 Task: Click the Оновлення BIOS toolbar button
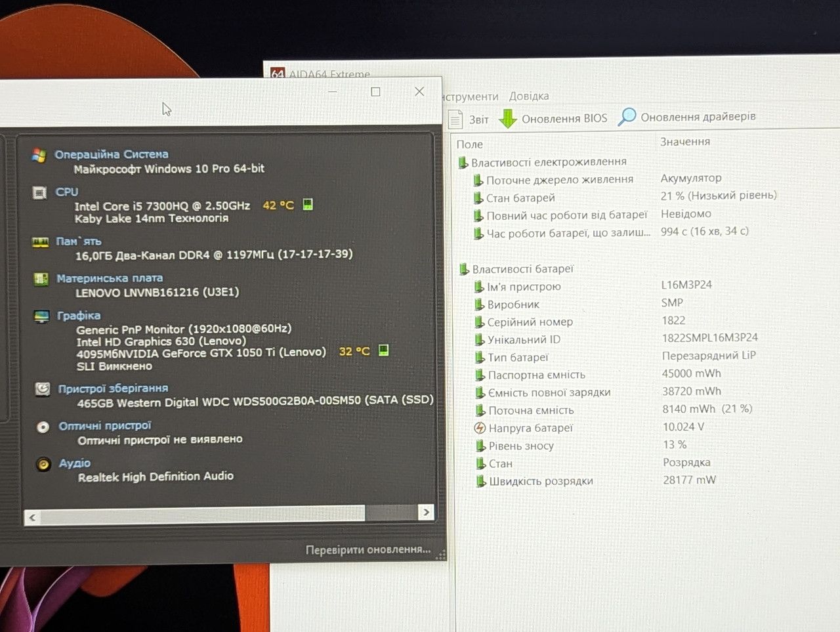(554, 119)
